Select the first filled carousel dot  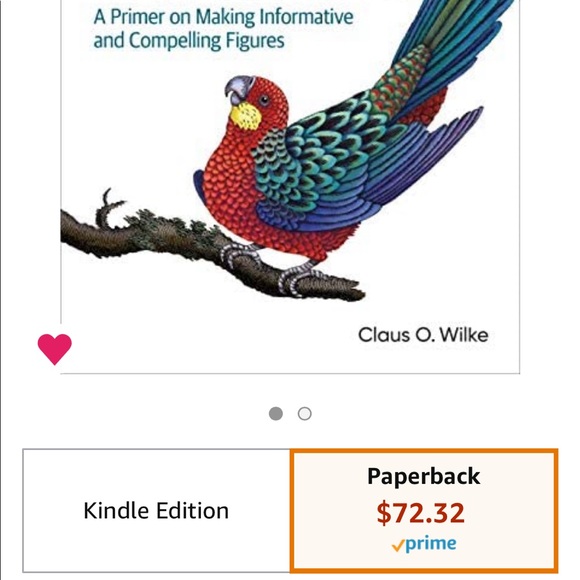click(x=276, y=414)
